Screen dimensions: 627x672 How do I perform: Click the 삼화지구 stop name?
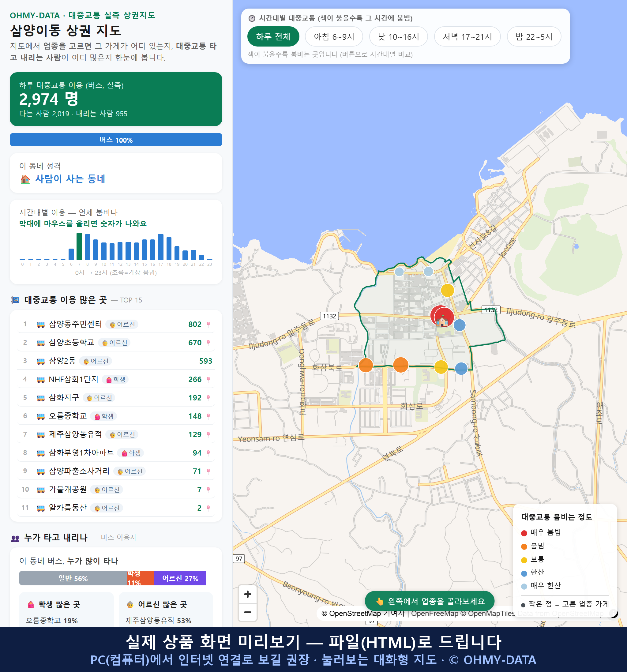point(64,397)
